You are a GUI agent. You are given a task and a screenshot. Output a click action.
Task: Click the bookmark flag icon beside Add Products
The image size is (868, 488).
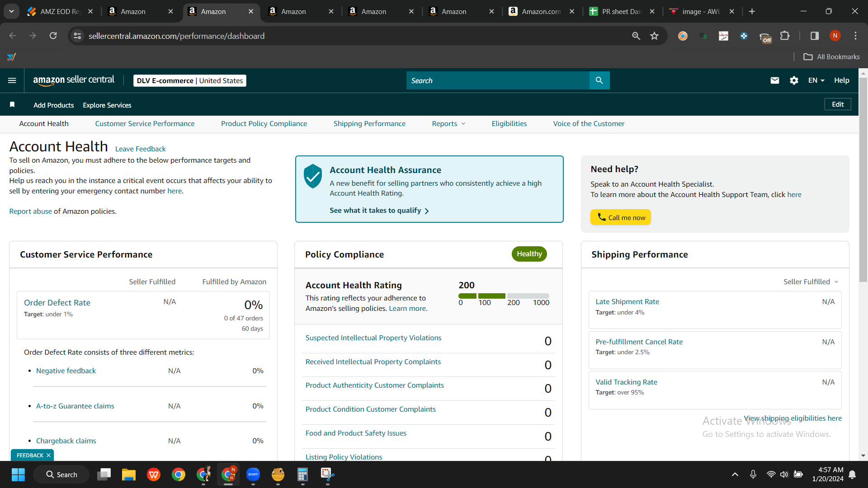point(12,105)
